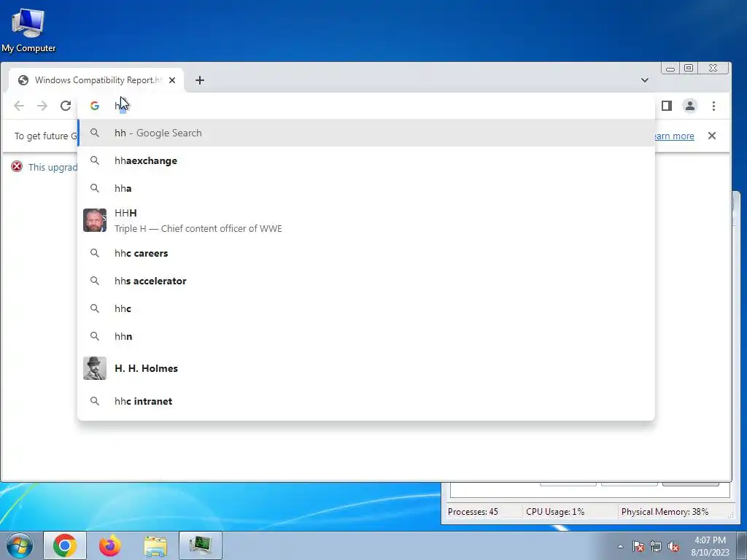Image resolution: width=747 pixels, height=560 pixels.
Task: Open the clock showing 4:07 PM
Action: [x=710, y=546]
